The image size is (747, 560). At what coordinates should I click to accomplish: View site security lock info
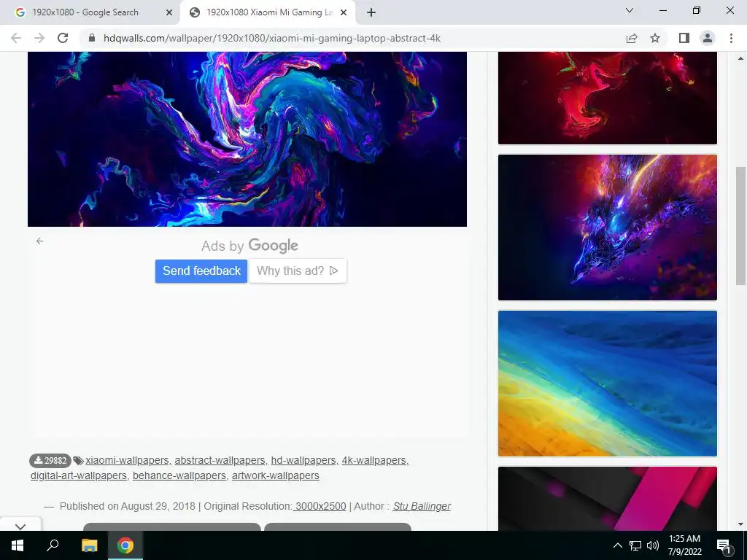[92, 38]
